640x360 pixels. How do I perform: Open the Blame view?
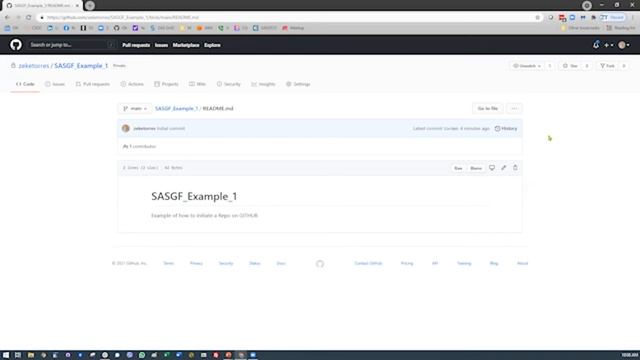click(x=476, y=168)
